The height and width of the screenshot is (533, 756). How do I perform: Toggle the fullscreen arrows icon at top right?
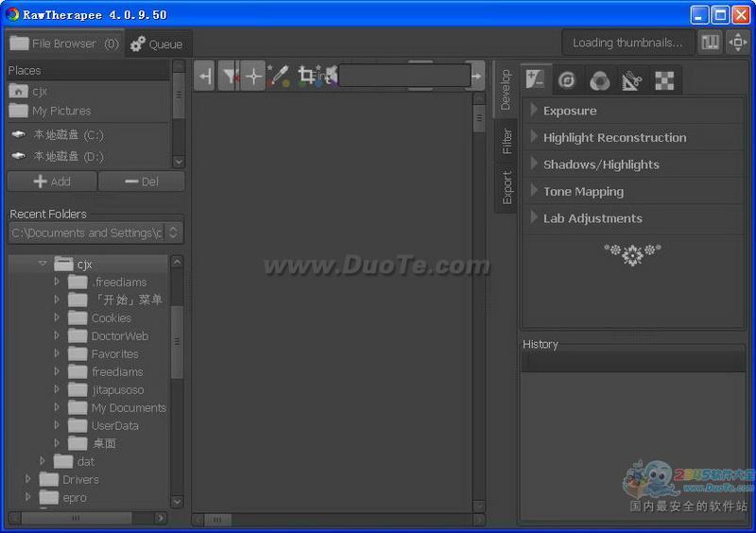point(737,43)
